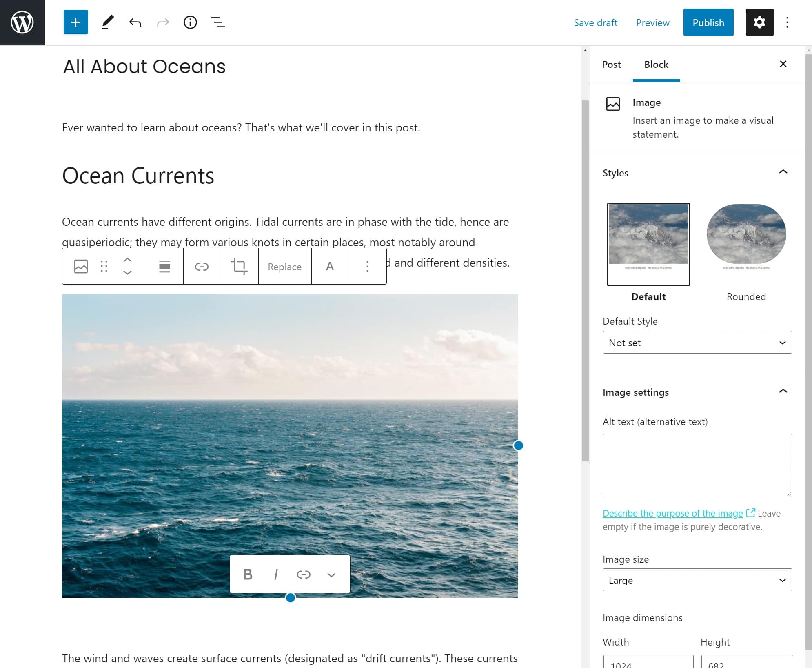Open the block inserter
Screen dimensions: 812x668
pos(75,22)
